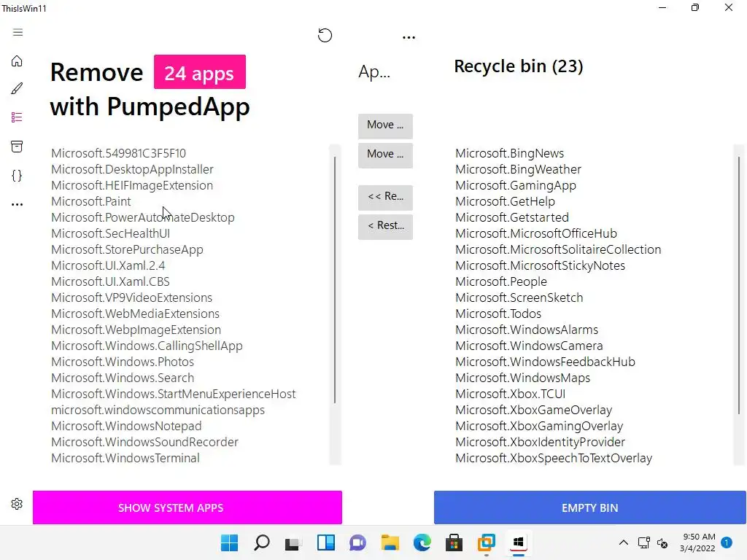Screen dimensions: 747x560
Task: Open Task View on the taskbar
Action: coord(292,543)
